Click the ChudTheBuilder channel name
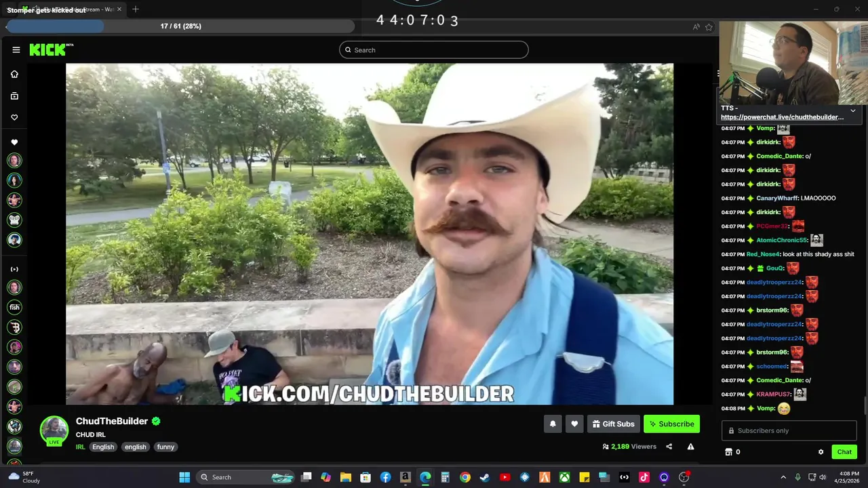The image size is (868, 488). [112, 421]
